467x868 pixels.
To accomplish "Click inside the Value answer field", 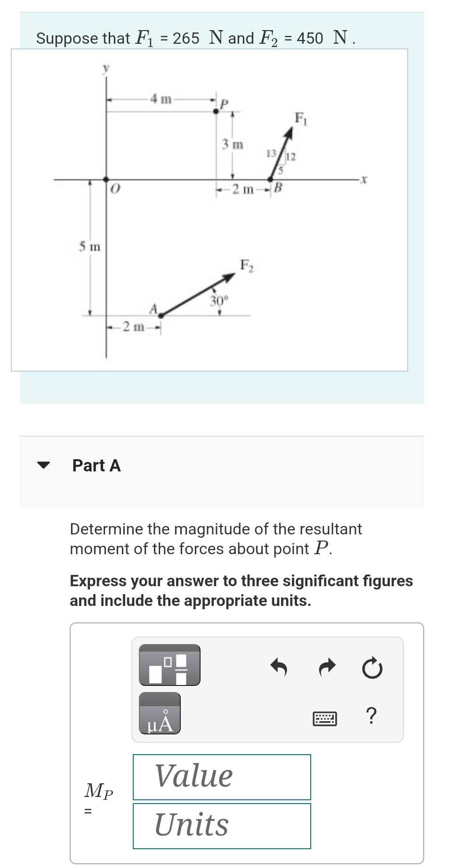I will pos(222,777).
